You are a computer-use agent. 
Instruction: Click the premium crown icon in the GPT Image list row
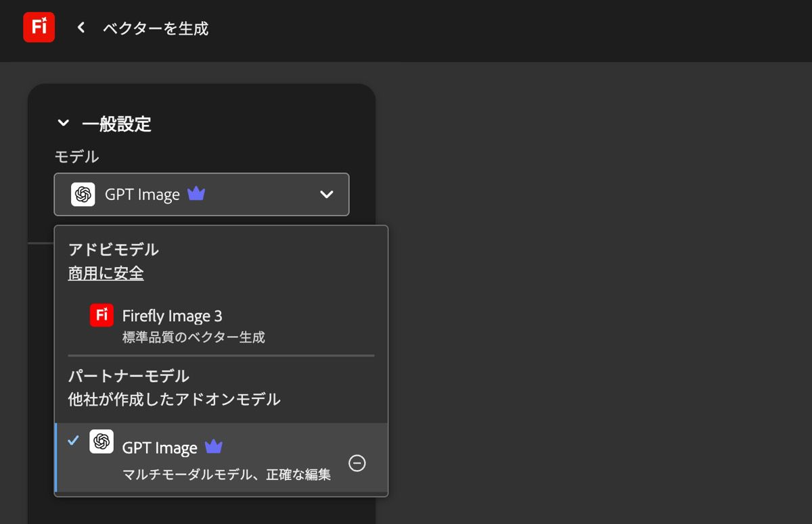(x=214, y=447)
